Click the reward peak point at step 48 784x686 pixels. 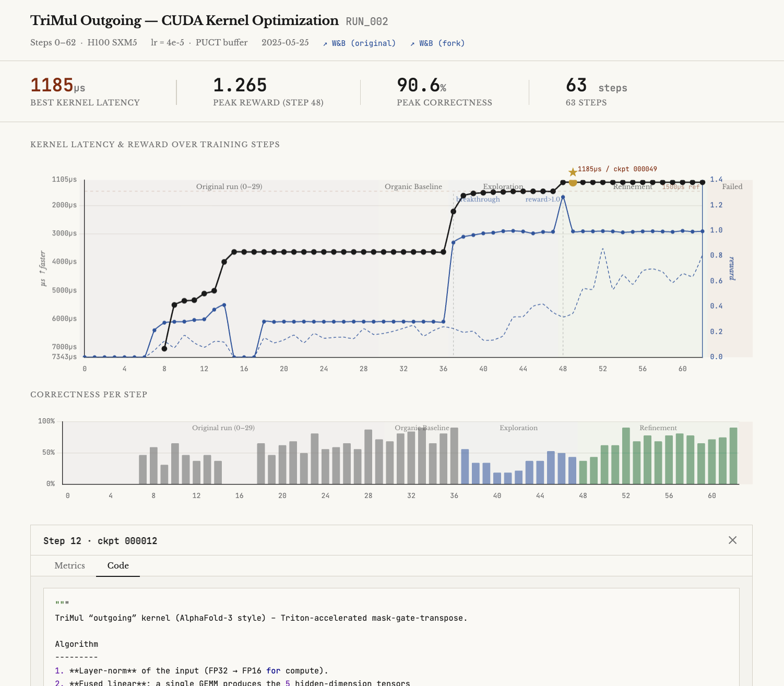pos(563,197)
